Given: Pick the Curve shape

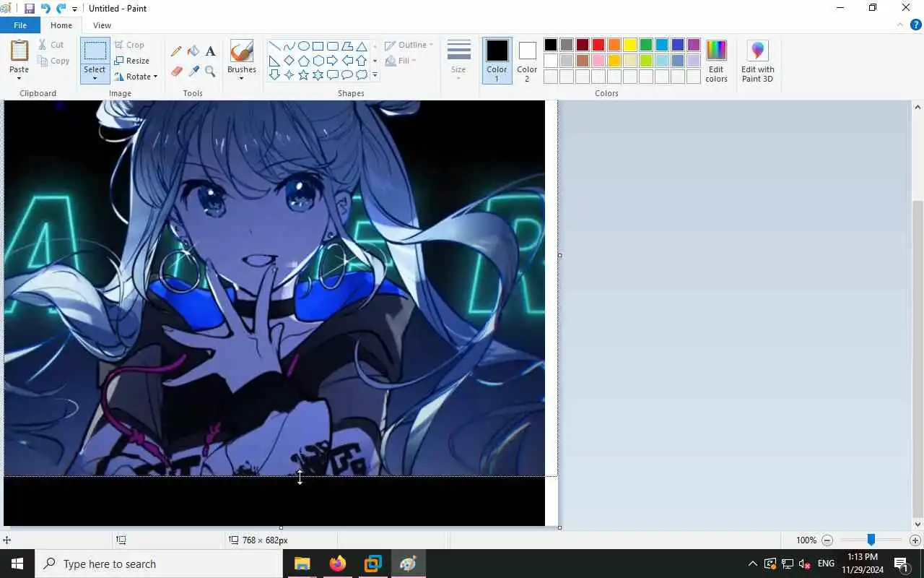Looking at the screenshot, I should [289, 46].
